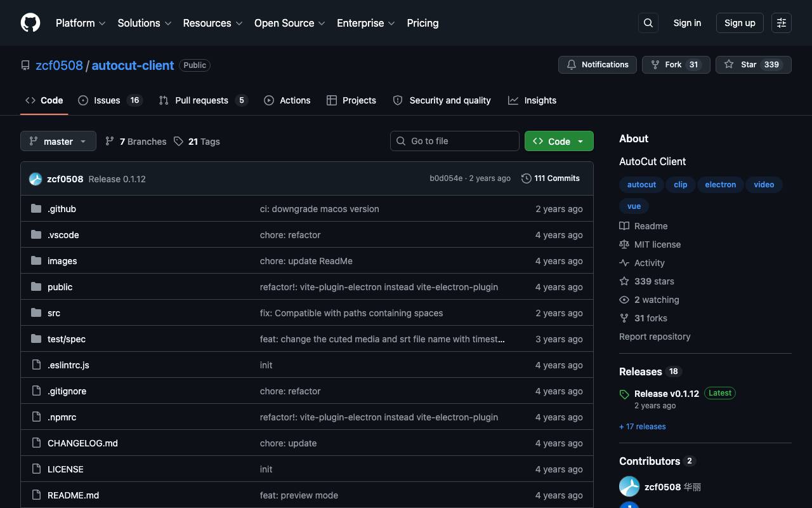Click the star icon beside 339 stars
Screen dimensions: 812x508
pyautogui.click(x=624, y=281)
